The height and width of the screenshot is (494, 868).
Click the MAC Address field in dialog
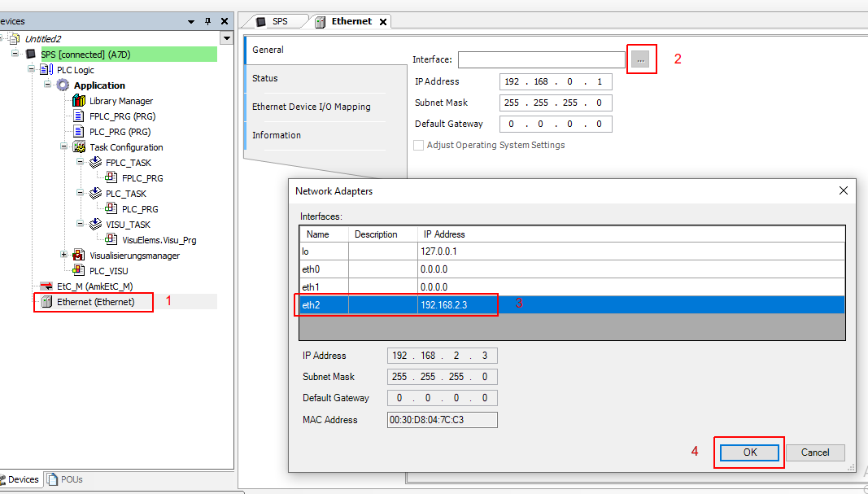(x=443, y=420)
